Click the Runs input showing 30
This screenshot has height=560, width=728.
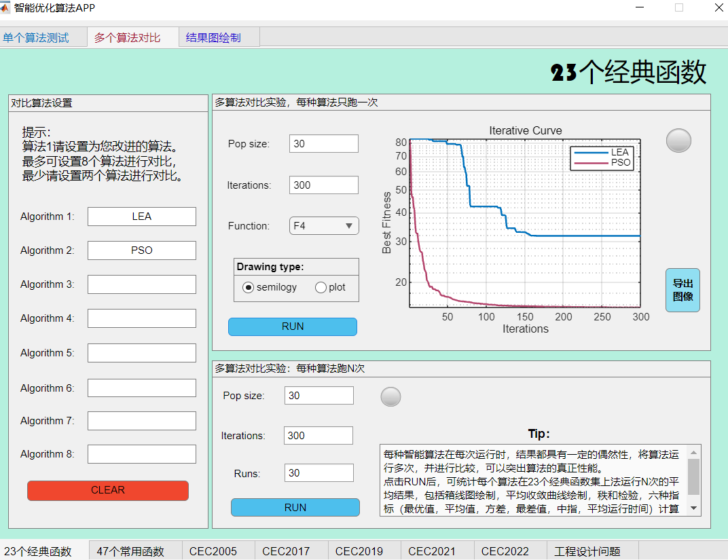(318, 472)
